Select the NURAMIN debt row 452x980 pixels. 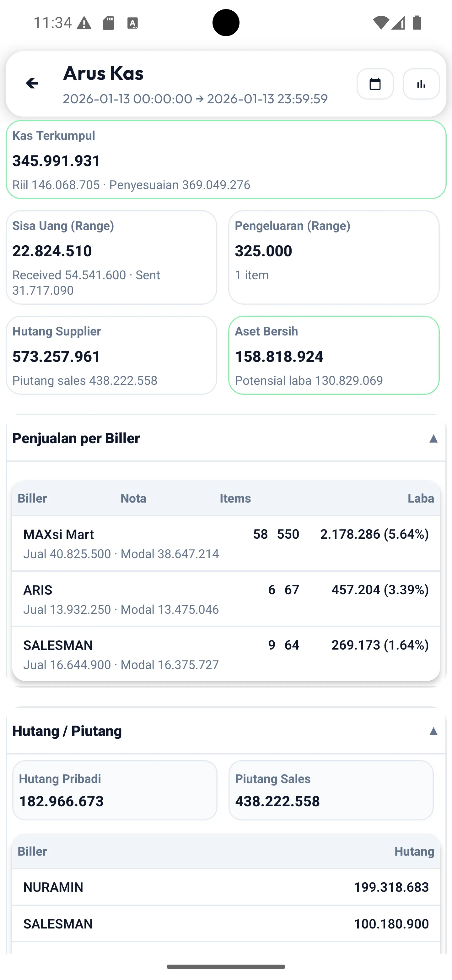[226, 887]
